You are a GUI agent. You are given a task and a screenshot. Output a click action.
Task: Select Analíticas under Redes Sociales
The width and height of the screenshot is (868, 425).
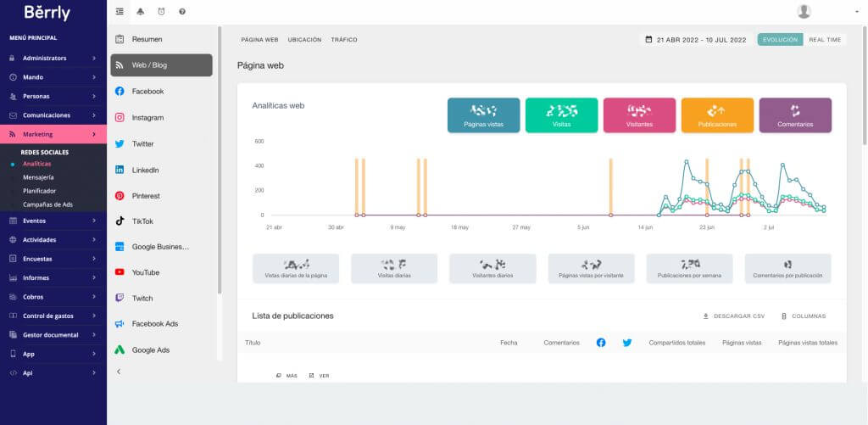(x=37, y=164)
